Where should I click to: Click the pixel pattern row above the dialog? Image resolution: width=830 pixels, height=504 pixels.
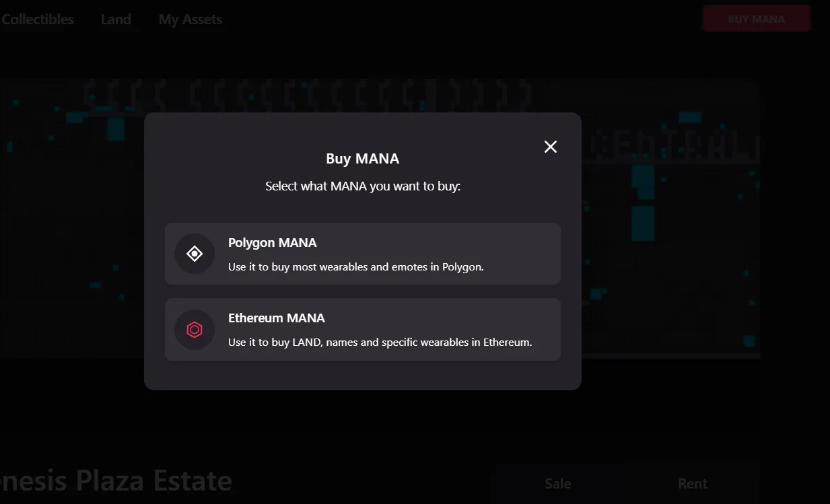tap(310, 95)
